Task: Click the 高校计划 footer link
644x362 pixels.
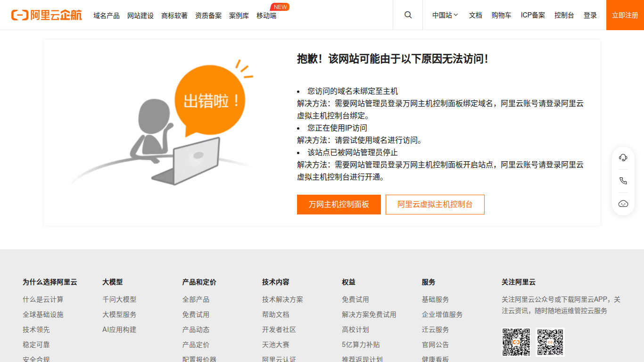Action: [355, 329]
